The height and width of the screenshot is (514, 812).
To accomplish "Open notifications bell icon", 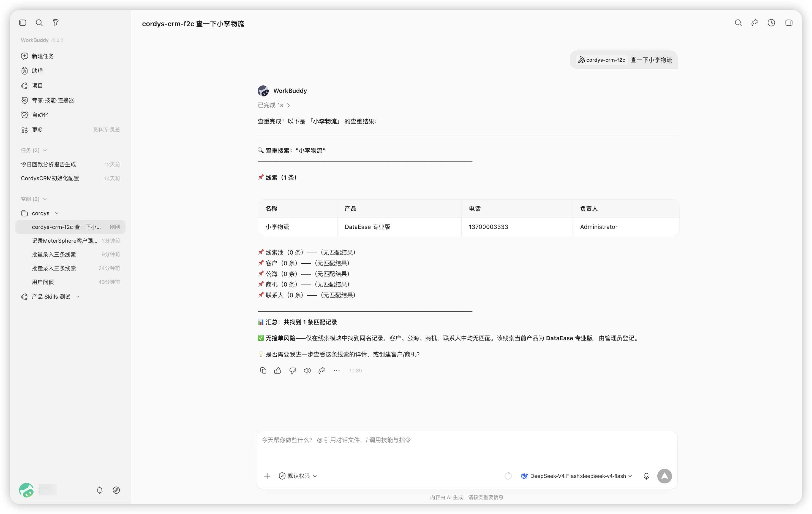I will tap(99, 490).
